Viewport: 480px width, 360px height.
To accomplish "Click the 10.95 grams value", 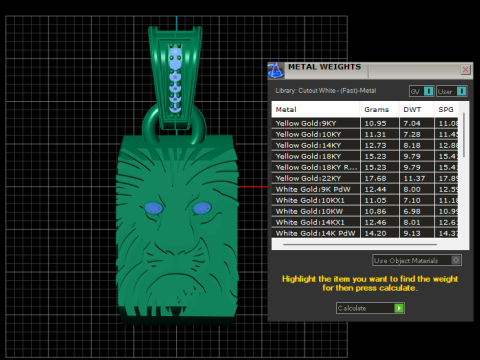I will tap(375, 124).
